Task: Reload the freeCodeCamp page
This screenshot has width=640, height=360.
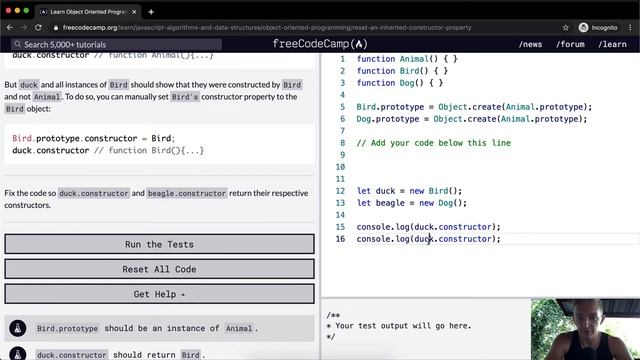Action: click(38, 27)
